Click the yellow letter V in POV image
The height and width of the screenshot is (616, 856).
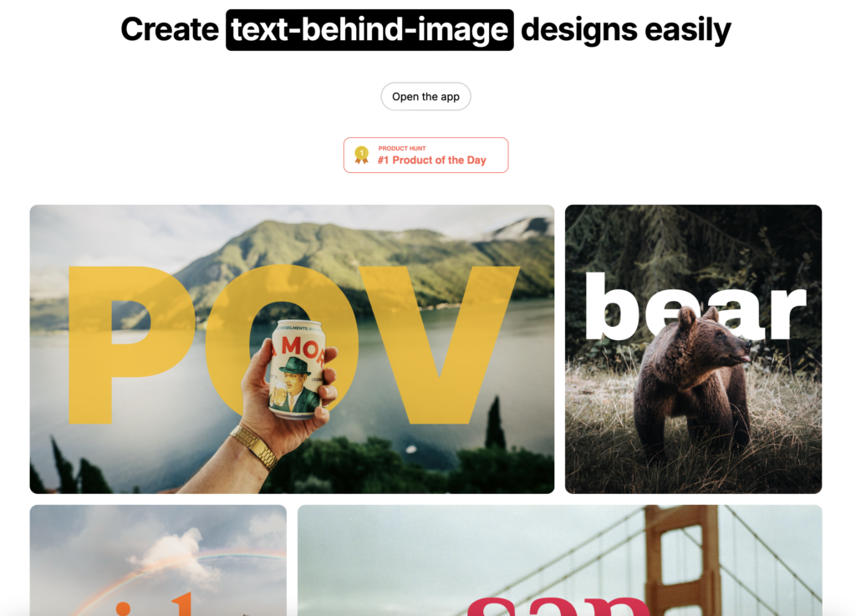440,345
